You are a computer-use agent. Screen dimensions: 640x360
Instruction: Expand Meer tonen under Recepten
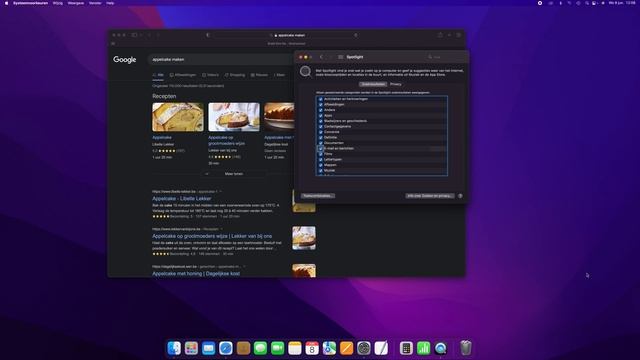tap(234, 174)
